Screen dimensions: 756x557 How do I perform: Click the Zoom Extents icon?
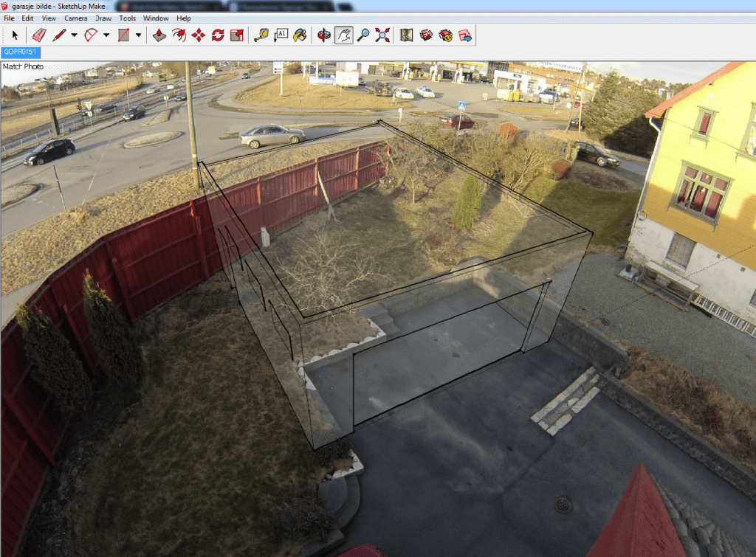pyautogui.click(x=382, y=35)
